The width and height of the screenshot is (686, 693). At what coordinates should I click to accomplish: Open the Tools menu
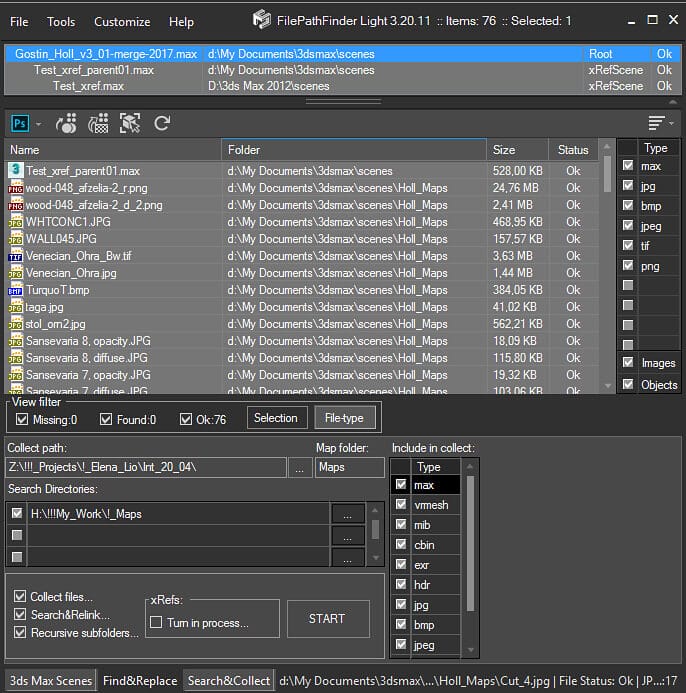[61, 22]
